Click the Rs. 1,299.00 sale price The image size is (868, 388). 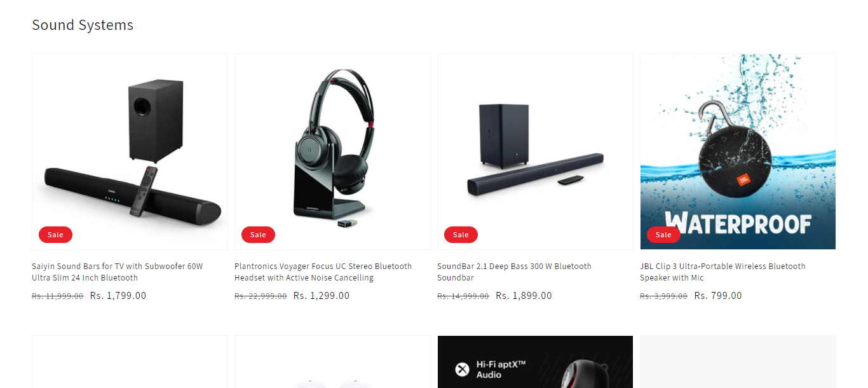322,296
